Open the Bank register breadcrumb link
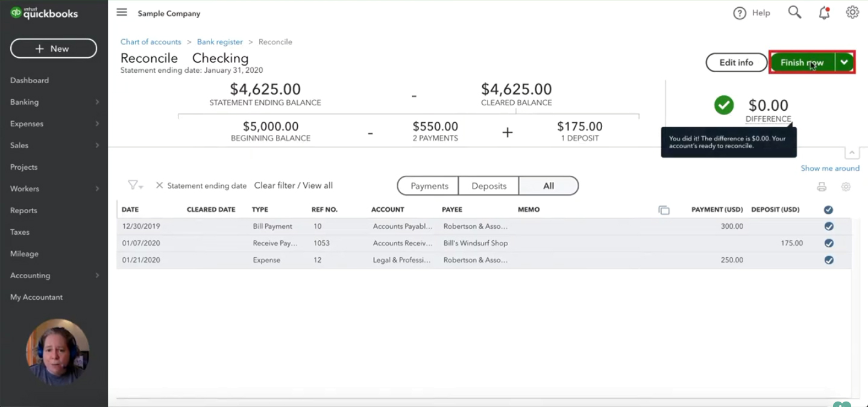Viewport: 868px width, 407px height. click(x=220, y=42)
